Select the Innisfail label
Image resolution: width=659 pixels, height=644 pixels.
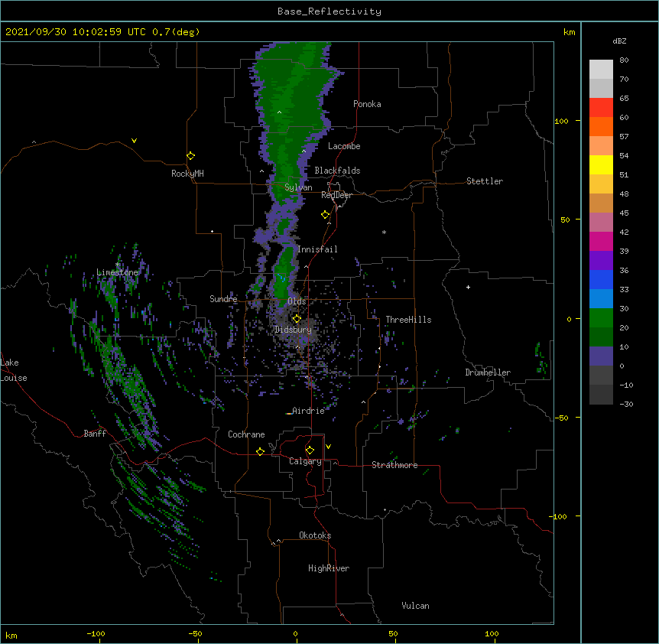click(x=317, y=249)
